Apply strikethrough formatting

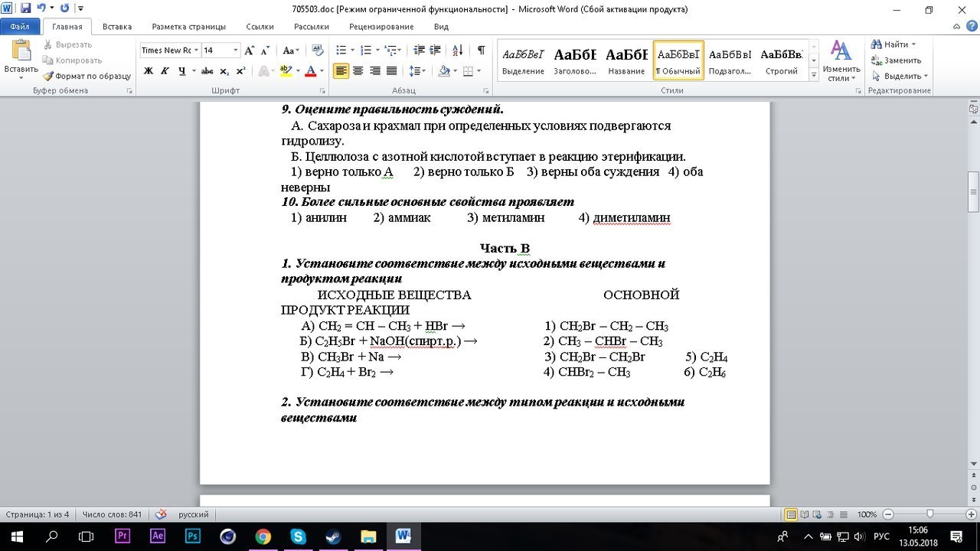pos(207,71)
